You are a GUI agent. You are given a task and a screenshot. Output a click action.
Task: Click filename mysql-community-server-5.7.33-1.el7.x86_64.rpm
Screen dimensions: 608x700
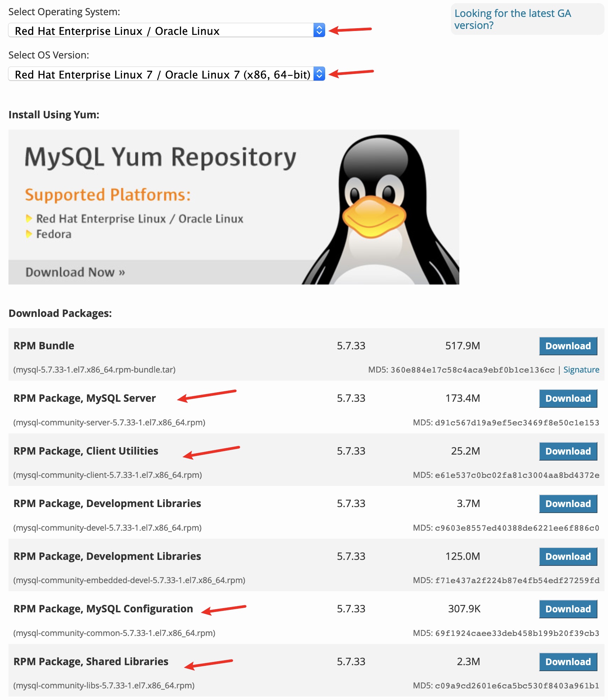tap(109, 423)
